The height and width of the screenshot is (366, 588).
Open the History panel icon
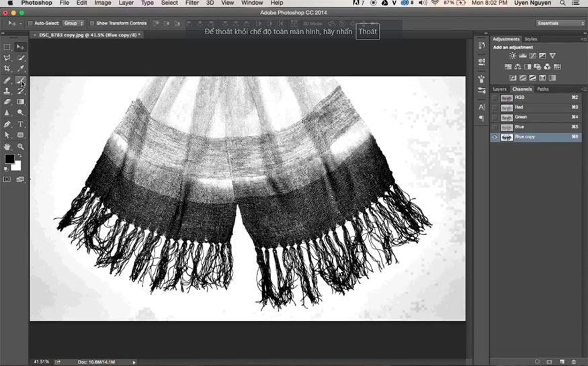coord(482,45)
